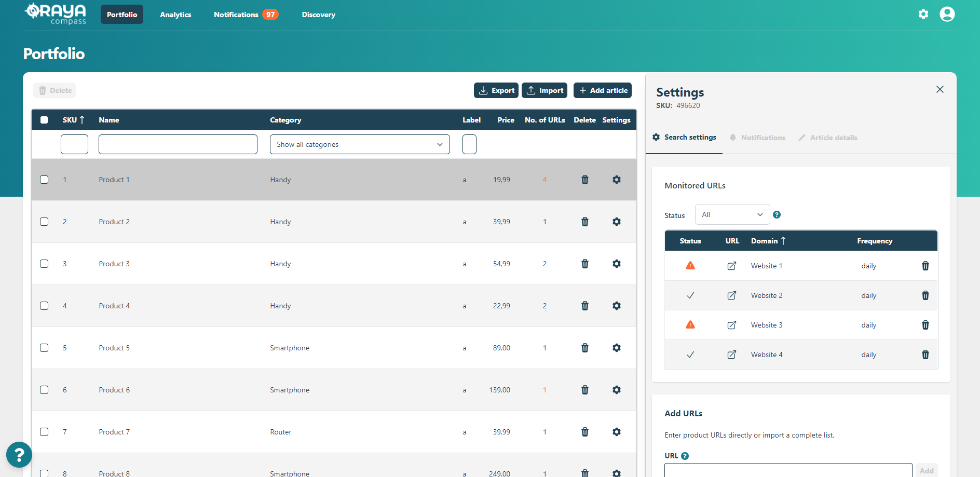The height and width of the screenshot is (477, 980).
Task: Click inside the Name filter field
Action: pos(178,144)
